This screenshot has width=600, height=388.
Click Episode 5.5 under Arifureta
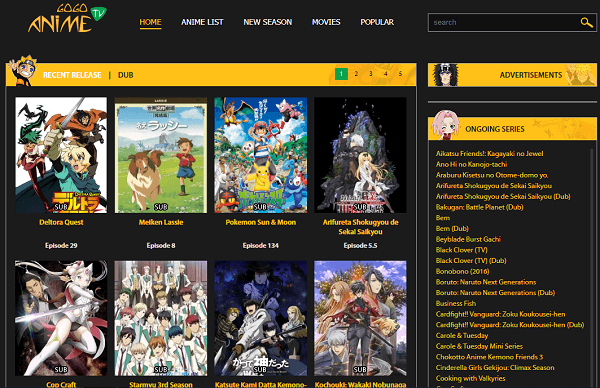pyautogui.click(x=360, y=246)
